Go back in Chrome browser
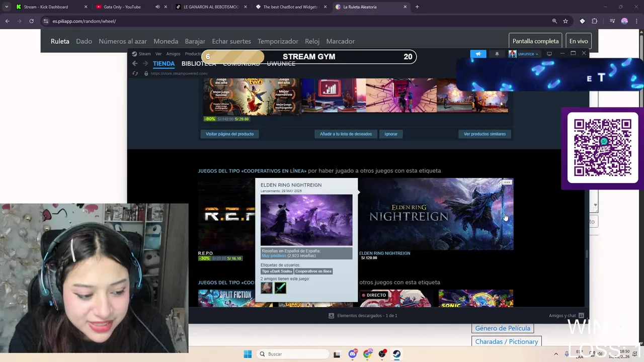Image resolution: width=644 pixels, height=362 pixels. coord(7,21)
